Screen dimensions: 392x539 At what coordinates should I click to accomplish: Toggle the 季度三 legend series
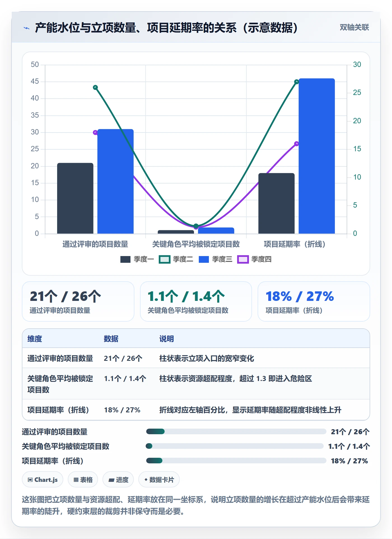(215, 259)
